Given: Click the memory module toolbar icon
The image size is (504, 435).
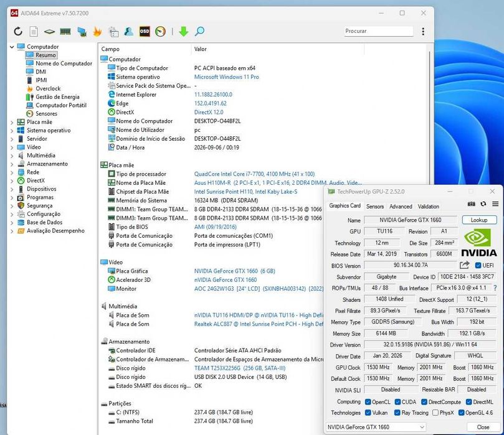Looking at the screenshot, I should (65, 32).
